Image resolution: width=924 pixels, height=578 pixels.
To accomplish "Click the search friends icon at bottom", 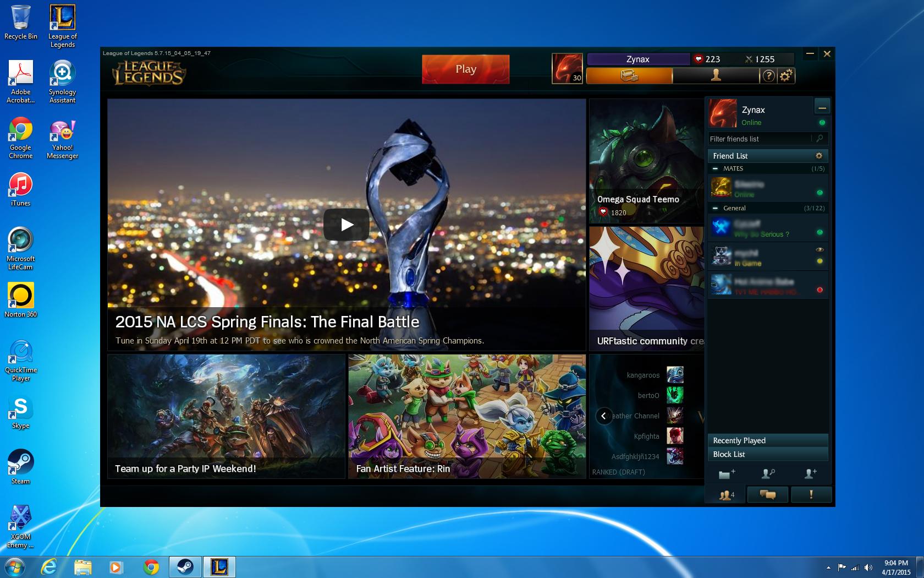I will (768, 473).
